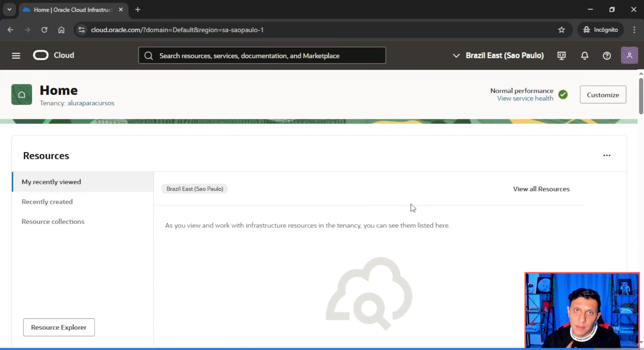Screen dimensions: 644x350
Task: Click the Customize button
Action: pos(603,95)
